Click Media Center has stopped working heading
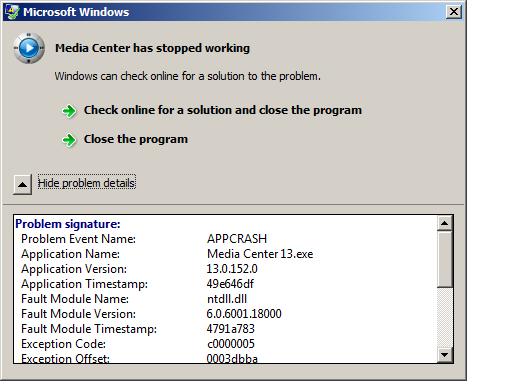512x384 pixels. (x=152, y=48)
